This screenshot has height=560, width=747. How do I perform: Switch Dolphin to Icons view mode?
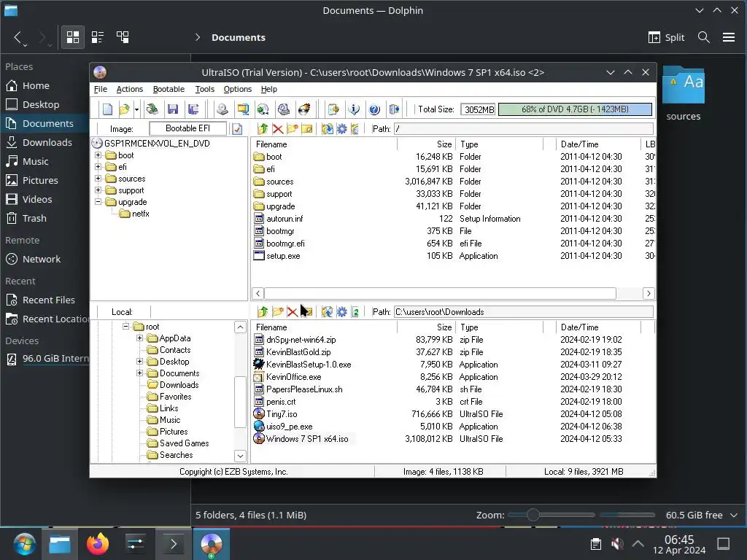73,37
